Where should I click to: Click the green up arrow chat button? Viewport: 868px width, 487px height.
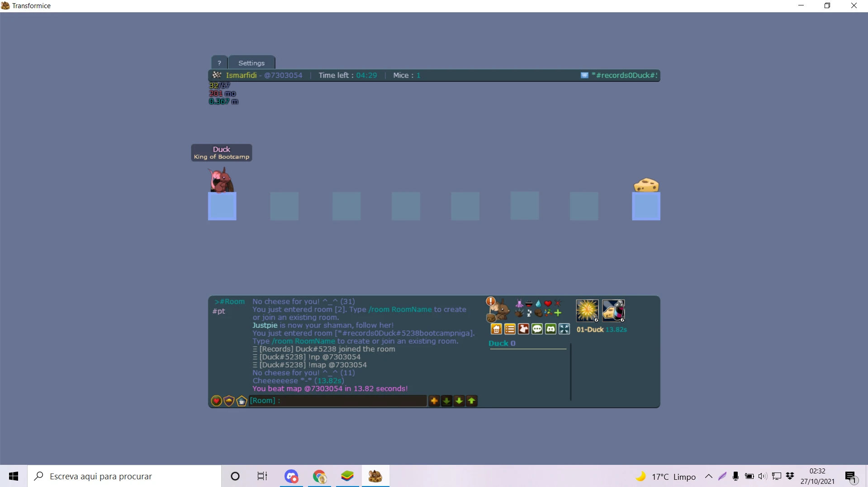click(472, 401)
